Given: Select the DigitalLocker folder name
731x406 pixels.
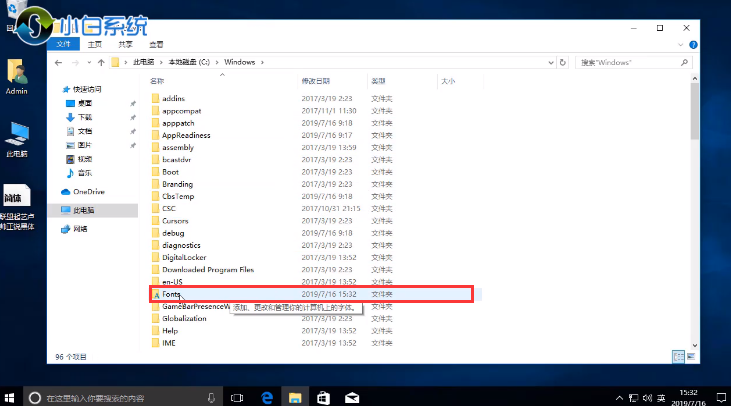Looking at the screenshot, I should pos(184,257).
